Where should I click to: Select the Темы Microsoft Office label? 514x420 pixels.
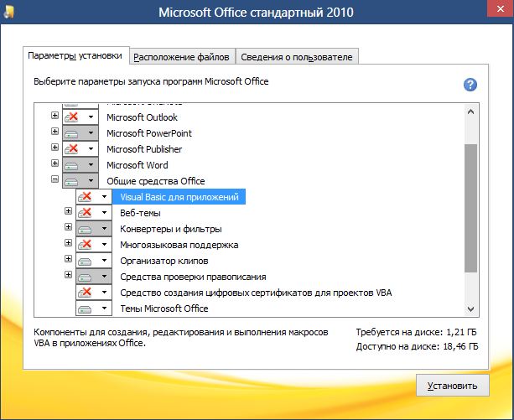164,309
